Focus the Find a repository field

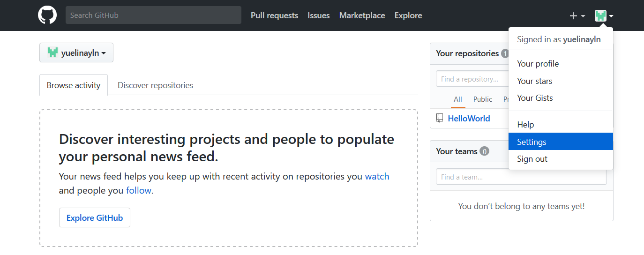[x=472, y=79]
